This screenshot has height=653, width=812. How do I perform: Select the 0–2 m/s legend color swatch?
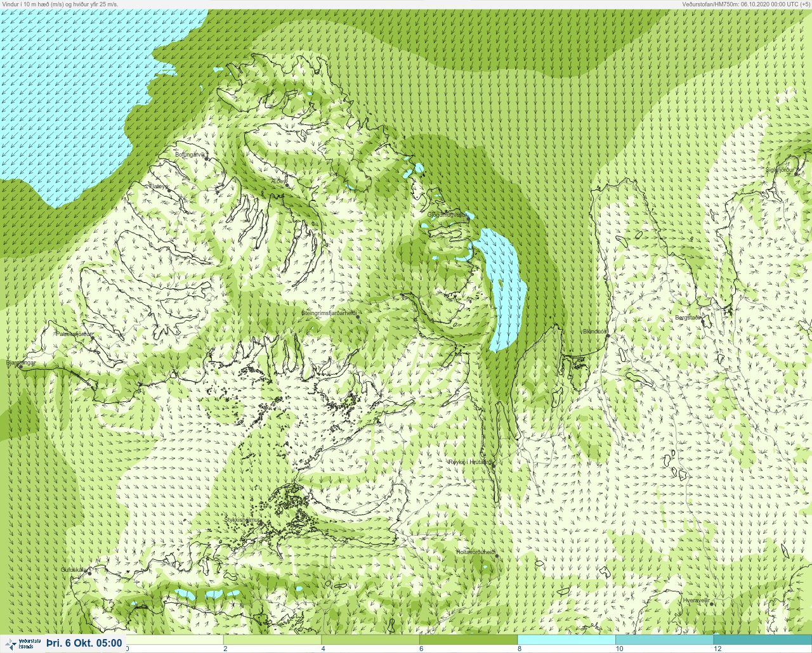pyautogui.click(x=174, y=640)
